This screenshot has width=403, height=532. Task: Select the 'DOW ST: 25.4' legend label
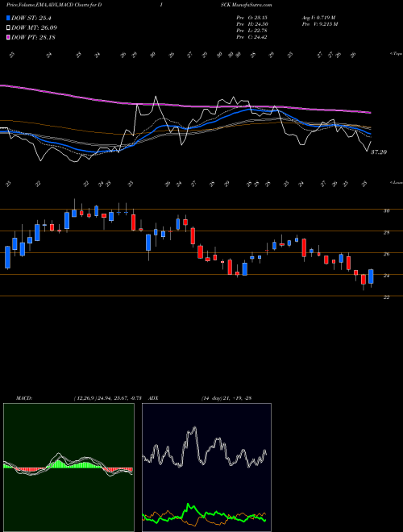point(31,19)
